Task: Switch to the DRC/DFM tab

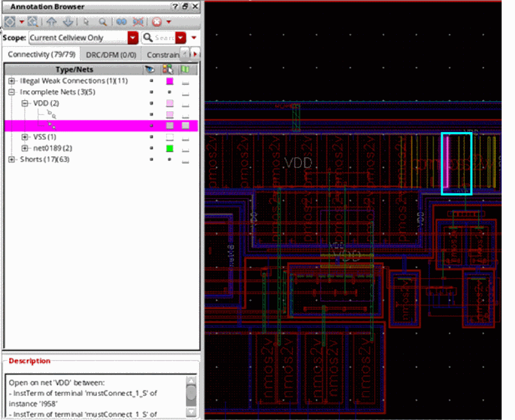Action: 112,55
